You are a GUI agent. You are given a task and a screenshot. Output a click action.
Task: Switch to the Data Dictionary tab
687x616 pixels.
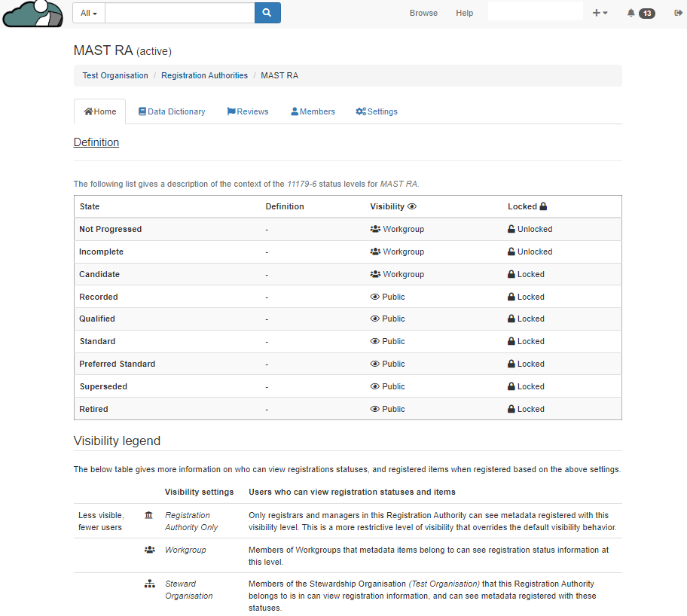[x=172, y=111]
